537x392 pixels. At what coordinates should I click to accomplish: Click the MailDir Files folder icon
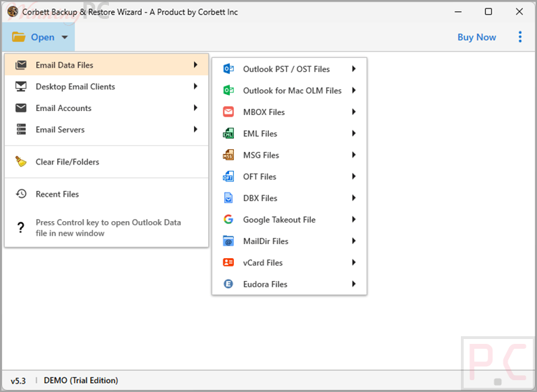coord(228,241)
